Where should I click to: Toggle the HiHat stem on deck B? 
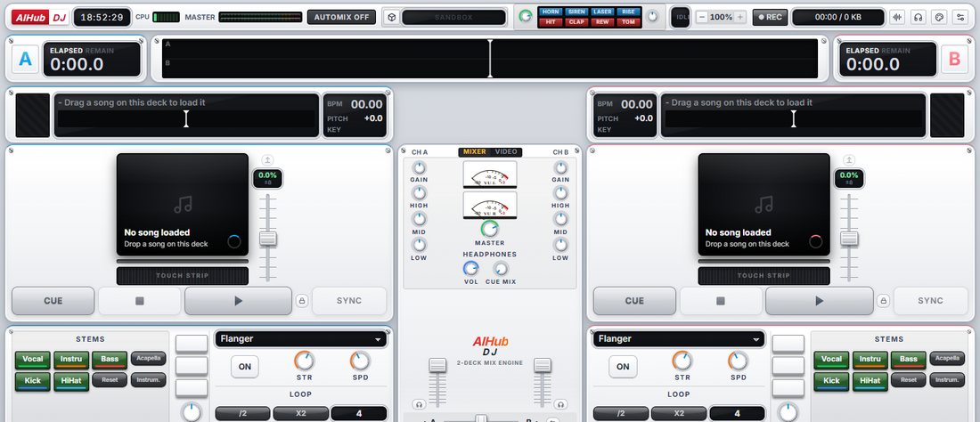pos(870,381)
